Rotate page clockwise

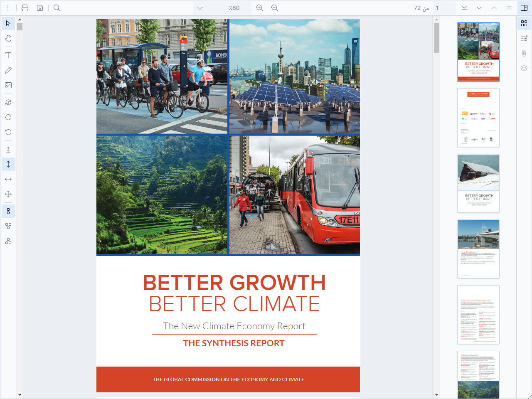point(8,117)
